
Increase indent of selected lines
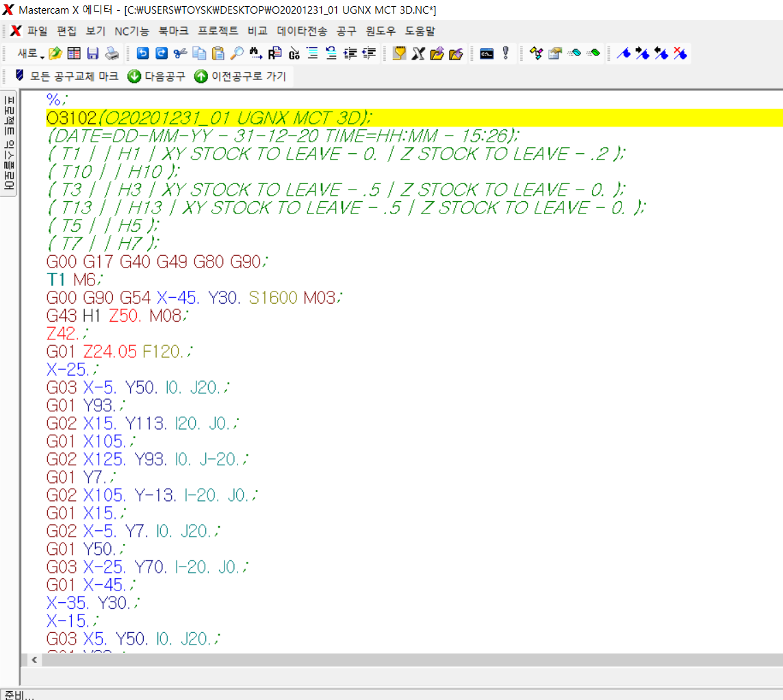pyautogui.click(x=350, y=53)
